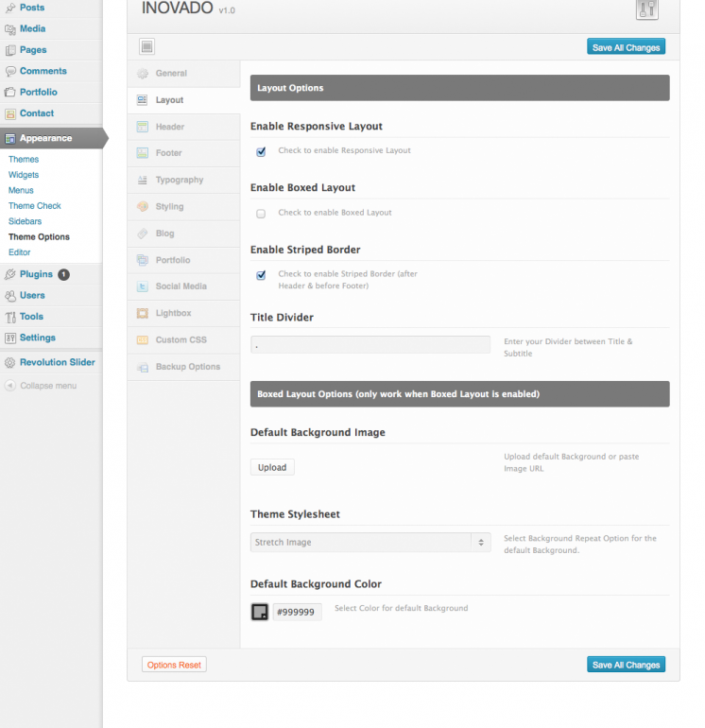The width and height of the screenshot is (705, 728).
Task: Open Sidebars submenu link
Action: (26, 221)
